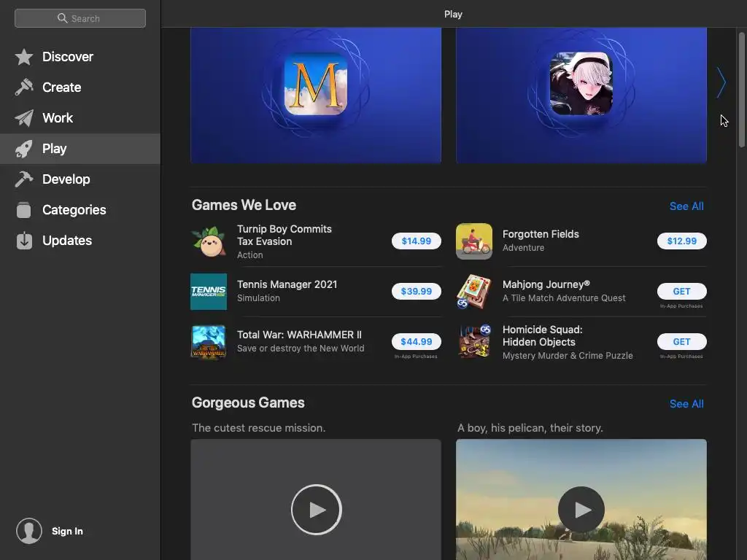Open the Mahjong Journey app icon

[x=474, y=292]
